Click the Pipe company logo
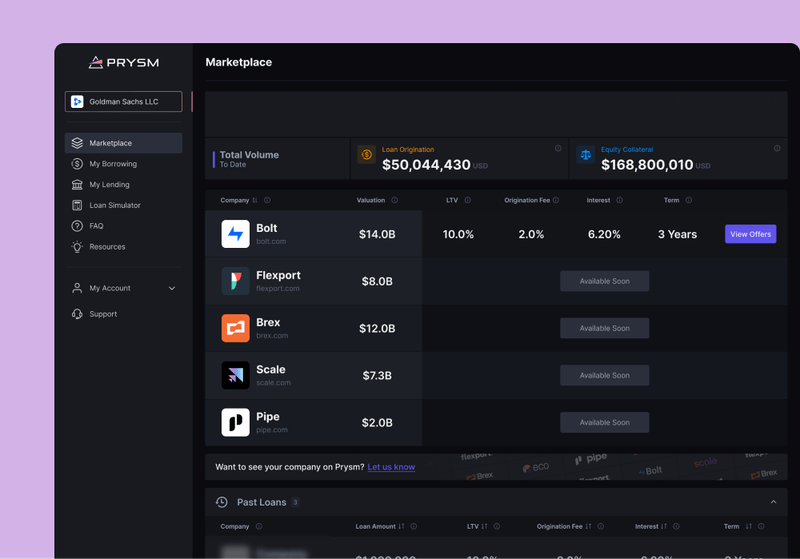The height and width of the screenshot is (559, 800). (235, 422)
